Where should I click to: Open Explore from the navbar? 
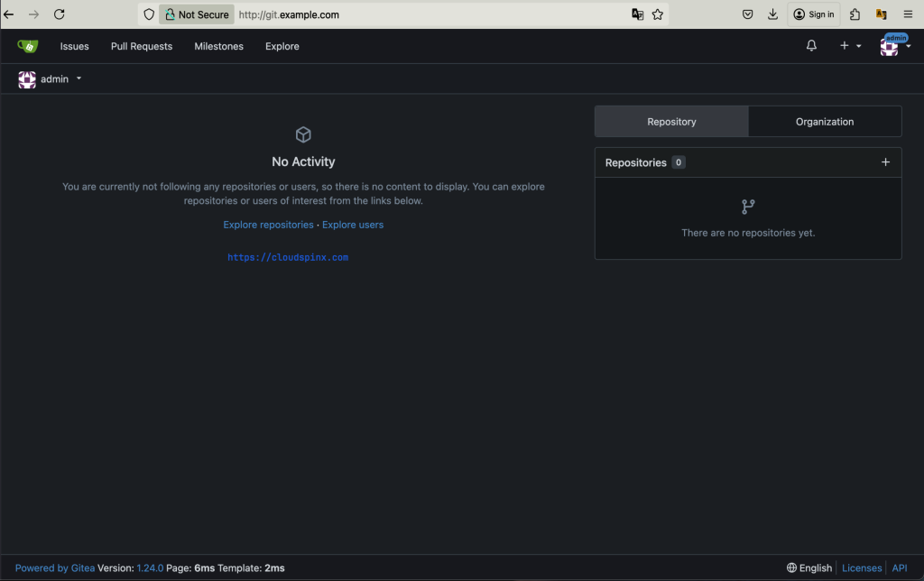point(282,46)
